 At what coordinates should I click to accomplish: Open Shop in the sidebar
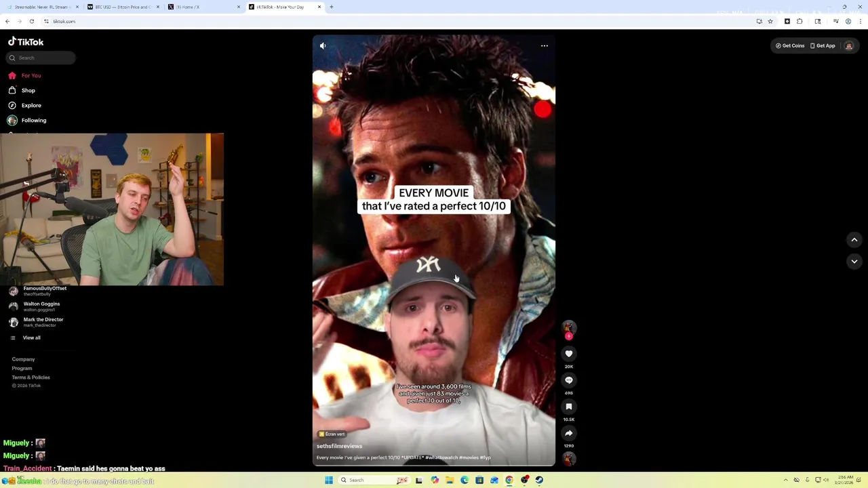(x=22, y=90)
